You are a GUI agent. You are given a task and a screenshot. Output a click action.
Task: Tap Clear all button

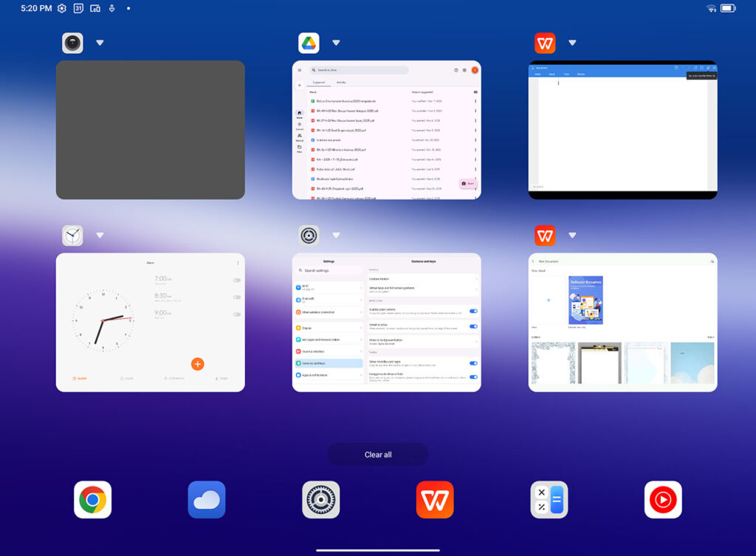pos(378,454)
